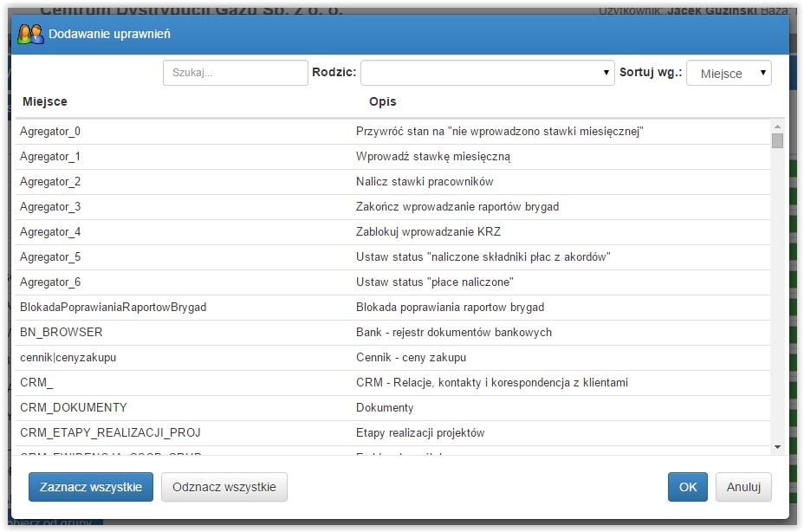
Task: Confirm with the OK button
Action: coord(688,487)
